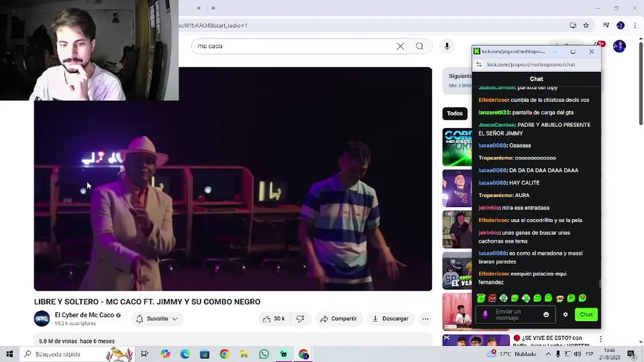This screenshot has width=644, height=362.
Task: Open Chrome media controls icon
Action: [x=606, y=25]
